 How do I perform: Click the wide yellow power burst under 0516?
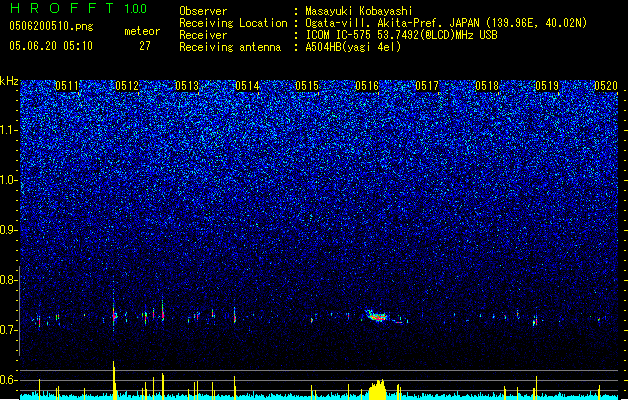[377, 390]
